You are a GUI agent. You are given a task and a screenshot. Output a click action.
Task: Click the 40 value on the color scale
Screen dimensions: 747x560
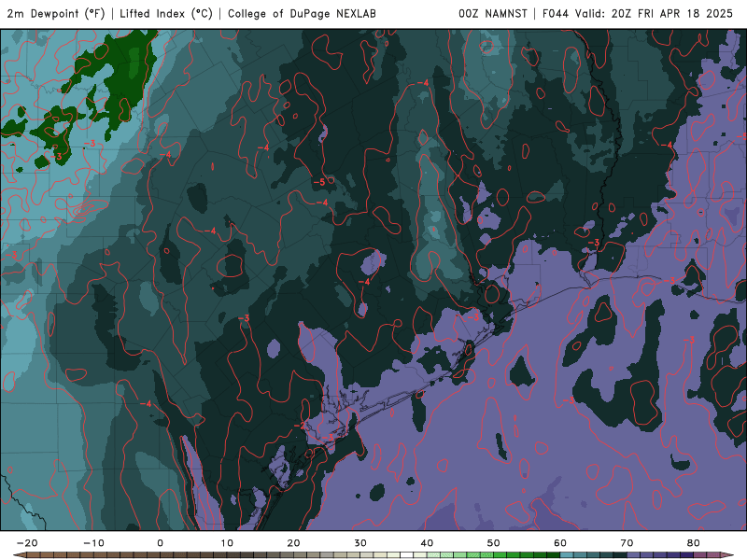(x=427, y=543)
